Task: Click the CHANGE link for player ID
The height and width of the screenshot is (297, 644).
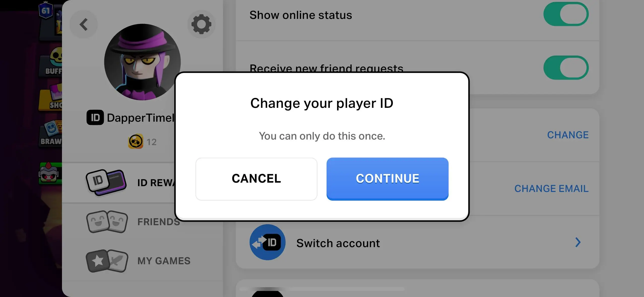Action: coord(568,135)
